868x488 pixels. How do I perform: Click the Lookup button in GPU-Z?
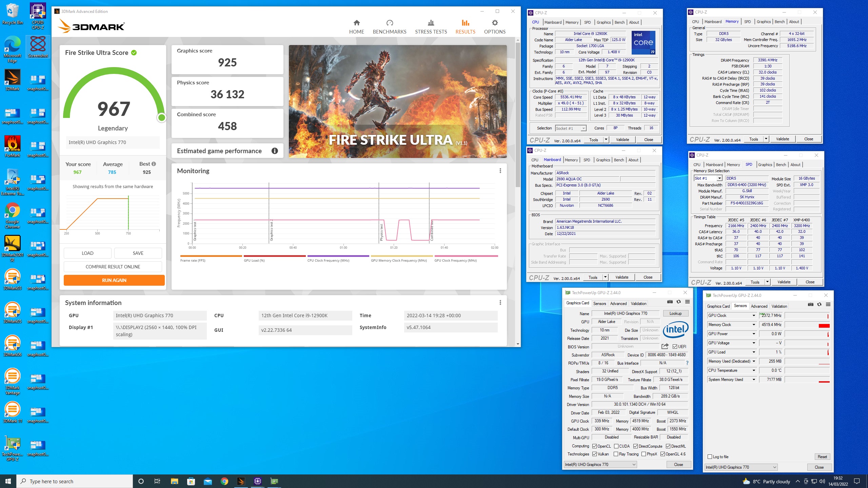(675, 313)
